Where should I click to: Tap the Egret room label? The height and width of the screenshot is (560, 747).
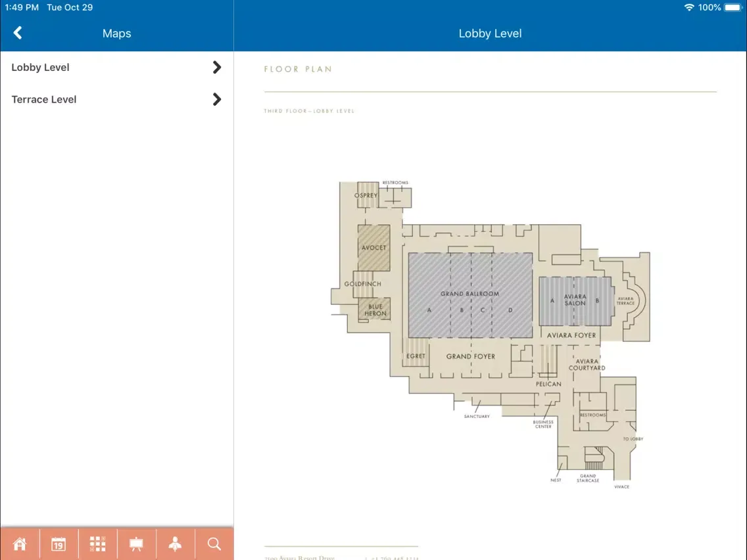(x=416, y=356)
